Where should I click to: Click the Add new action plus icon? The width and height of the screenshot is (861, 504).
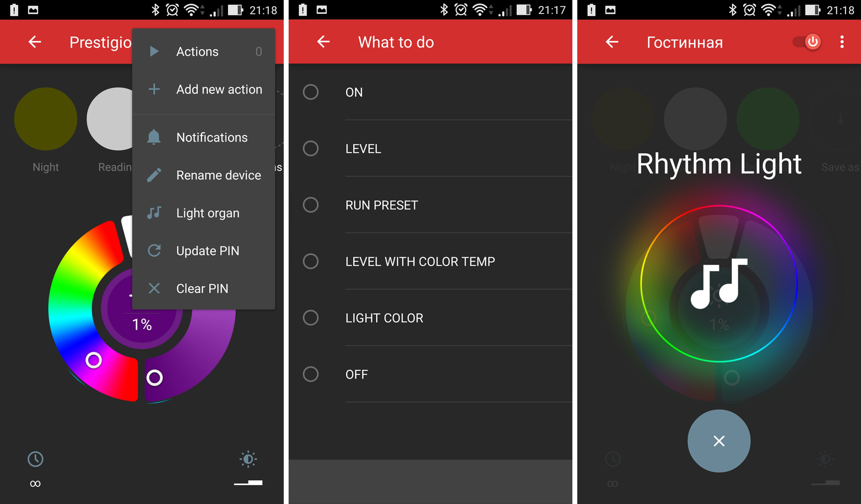pos(152,89)
